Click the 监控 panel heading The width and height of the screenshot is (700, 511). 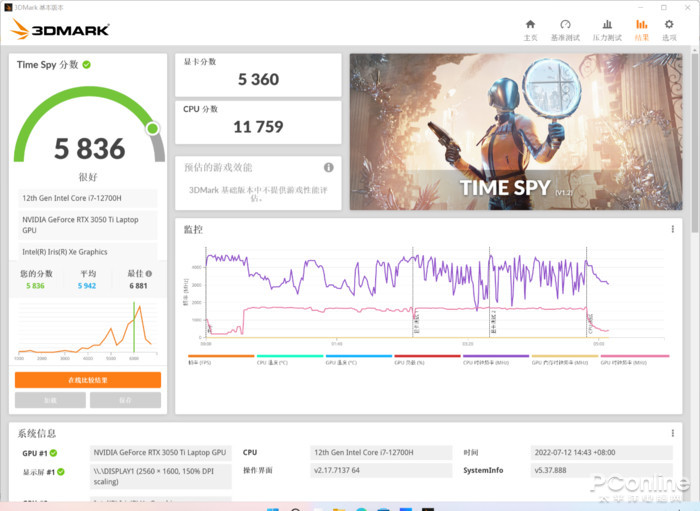193,229
